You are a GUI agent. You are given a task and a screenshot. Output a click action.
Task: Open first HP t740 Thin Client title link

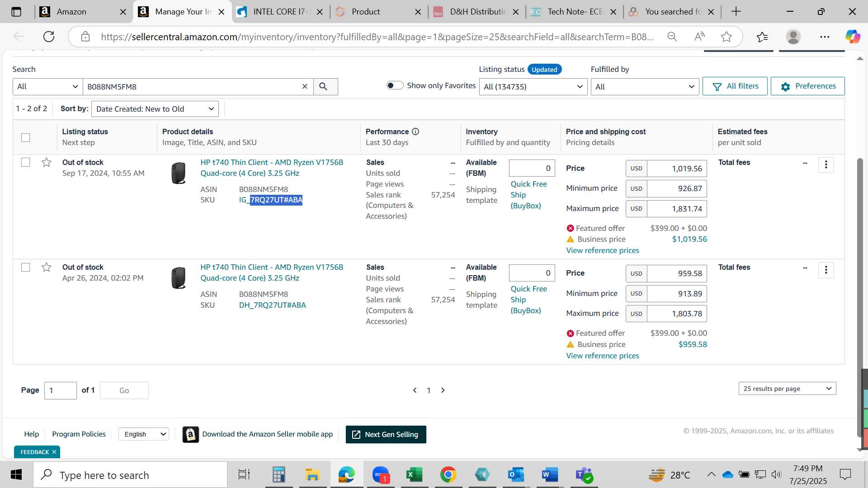coord(272,168)
